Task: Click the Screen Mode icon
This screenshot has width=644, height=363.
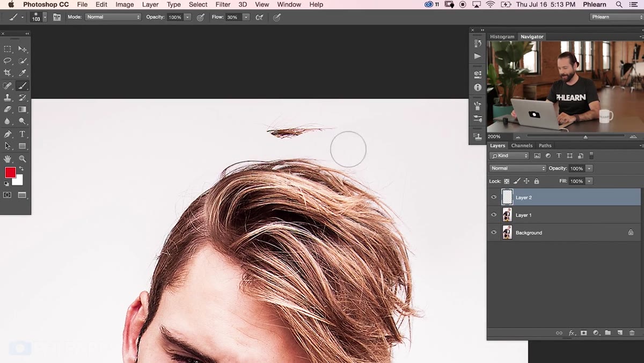Action: click(x=23, y=195)
